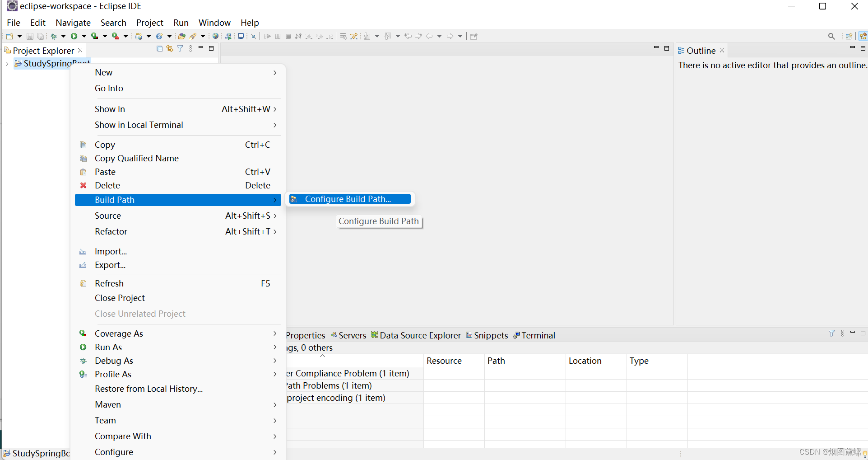
Task: Click the Suspend toolbar icon
Action: (278, 36)
